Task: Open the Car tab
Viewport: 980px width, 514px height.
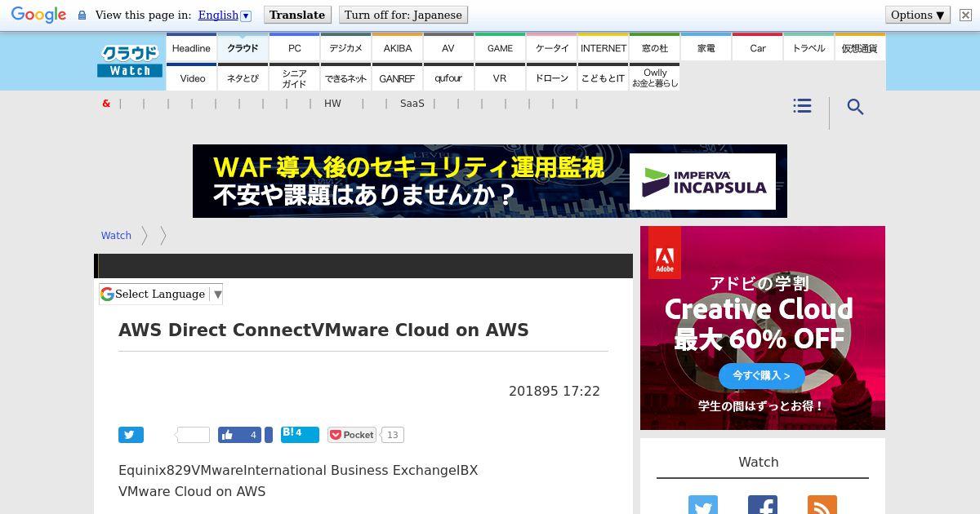Action: coord(758,47)
